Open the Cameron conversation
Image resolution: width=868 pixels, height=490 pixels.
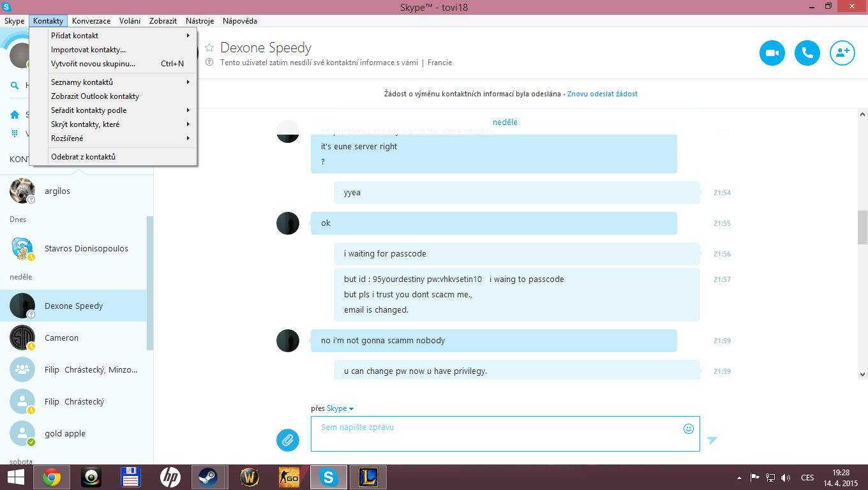(73, 338)
